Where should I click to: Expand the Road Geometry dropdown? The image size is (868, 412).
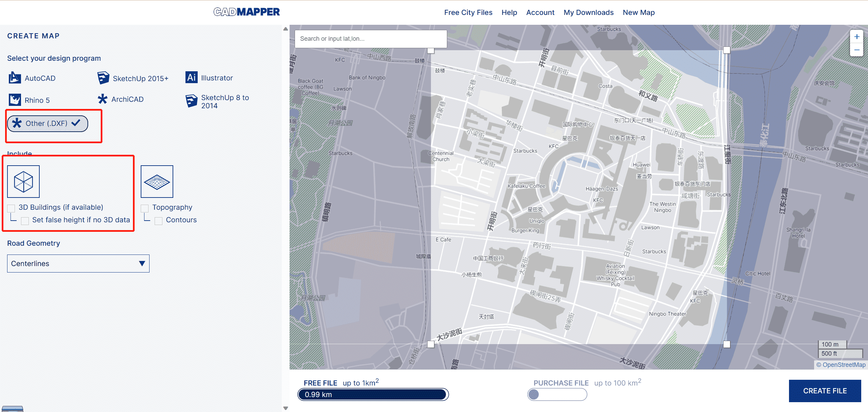click(x=78, y=264)
